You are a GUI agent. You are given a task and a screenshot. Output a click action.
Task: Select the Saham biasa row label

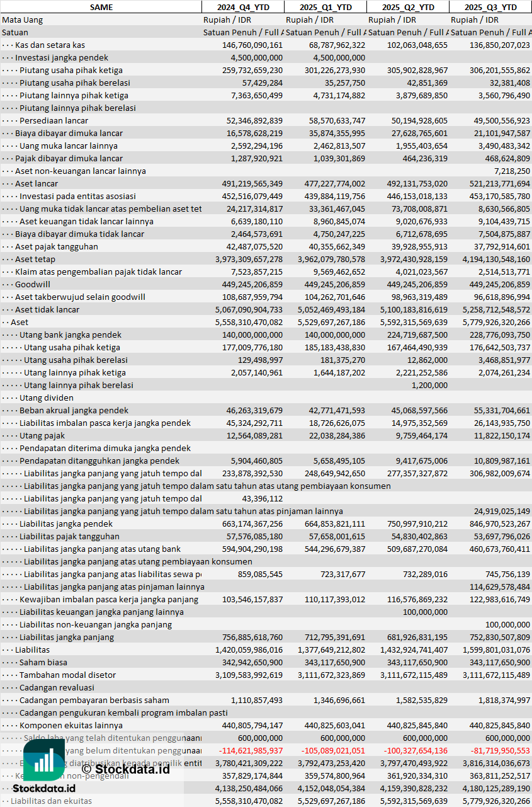[43, 662]
